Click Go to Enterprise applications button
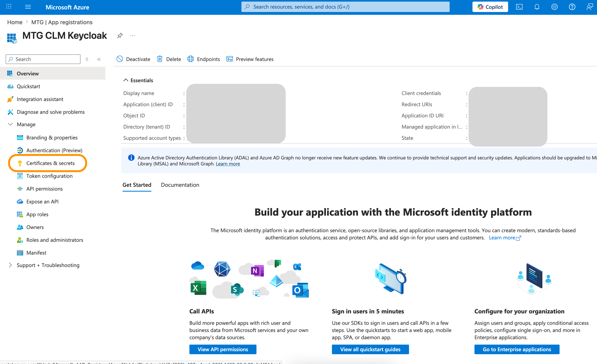 [517, 349]
